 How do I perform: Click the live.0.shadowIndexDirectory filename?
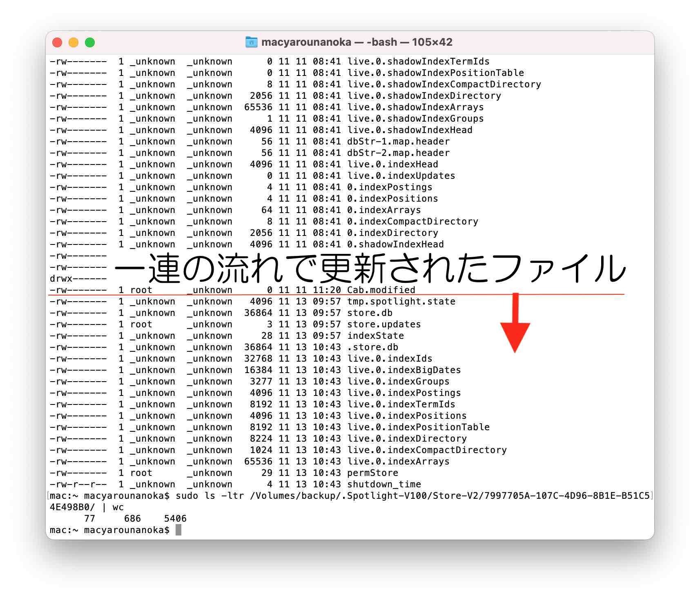pos(424,96)
